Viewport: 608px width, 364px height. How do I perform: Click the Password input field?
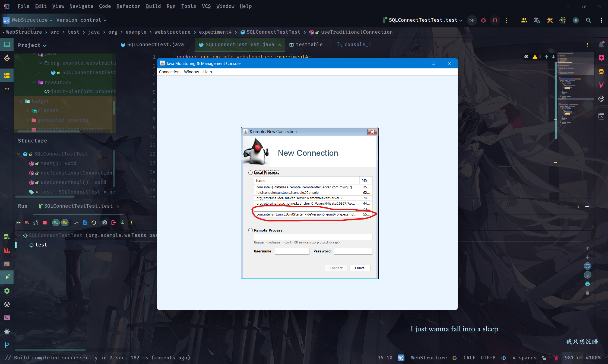pyautogui.click(x=353, y=251)
